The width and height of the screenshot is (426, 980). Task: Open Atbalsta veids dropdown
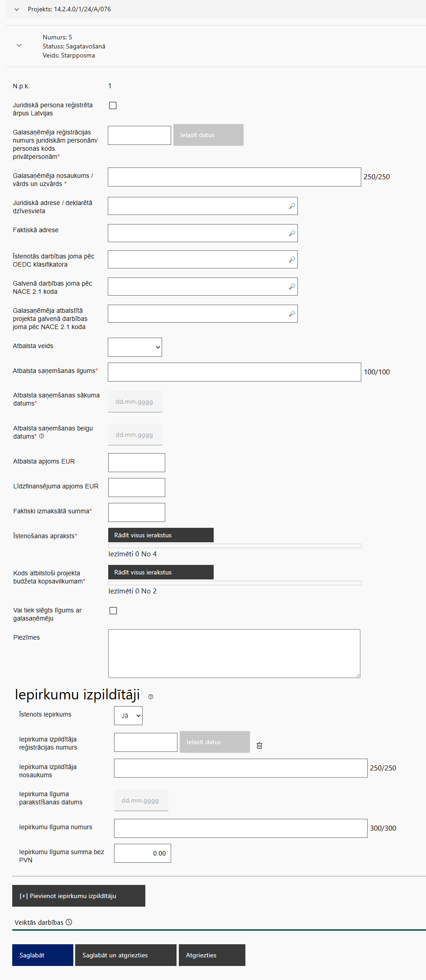coord(135,347)
